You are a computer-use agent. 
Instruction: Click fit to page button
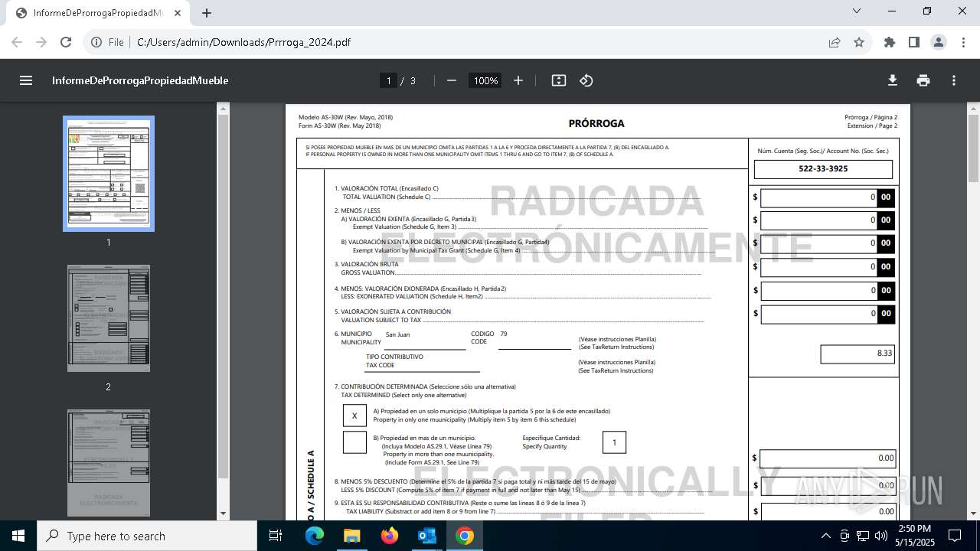point(559,80)
